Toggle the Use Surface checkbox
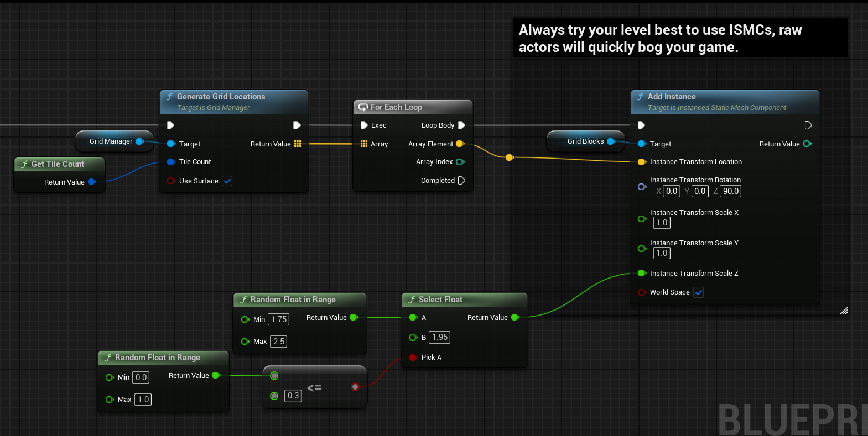 [x=227, y=181]
